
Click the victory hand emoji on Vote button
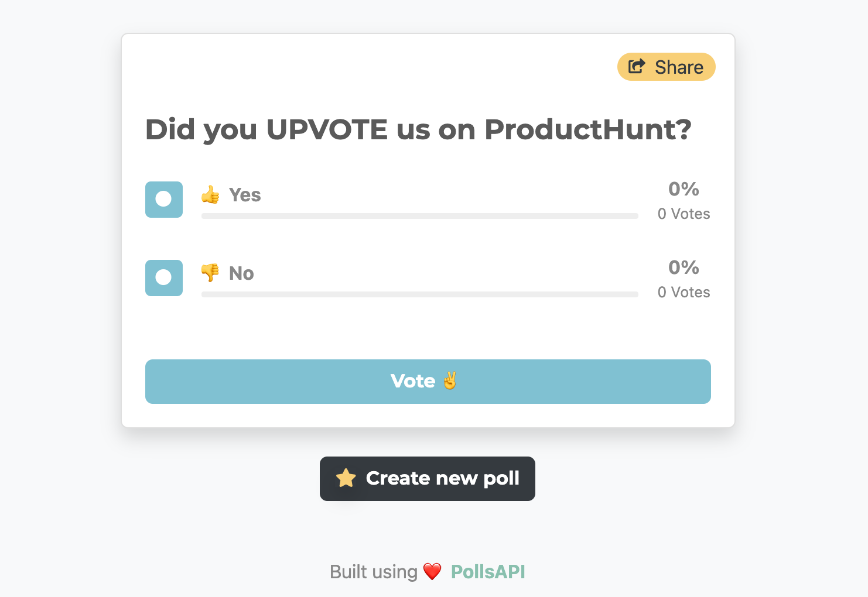(x=449, y=381)
